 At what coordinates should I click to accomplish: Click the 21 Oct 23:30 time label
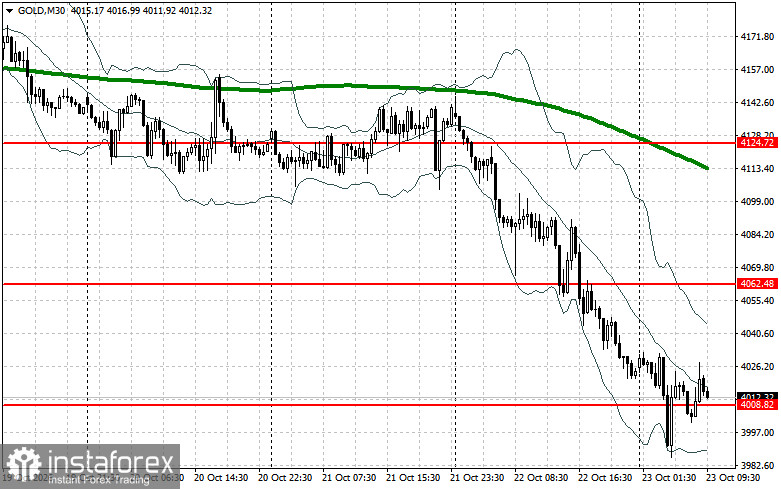[477, 478]
